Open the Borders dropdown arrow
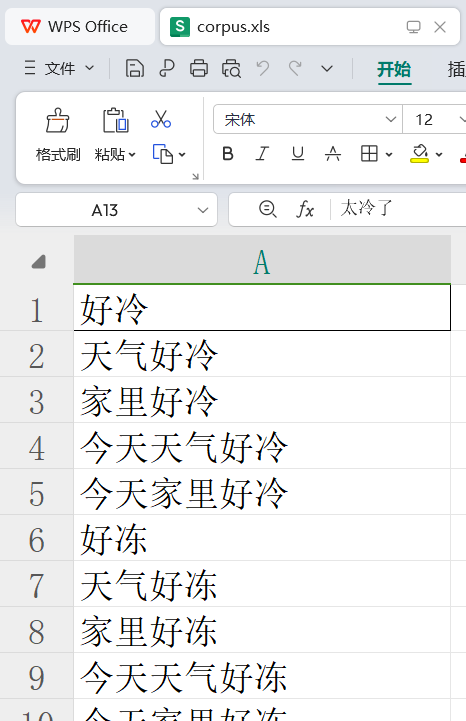This screenshot has width=466, height=721. point(389,154)
